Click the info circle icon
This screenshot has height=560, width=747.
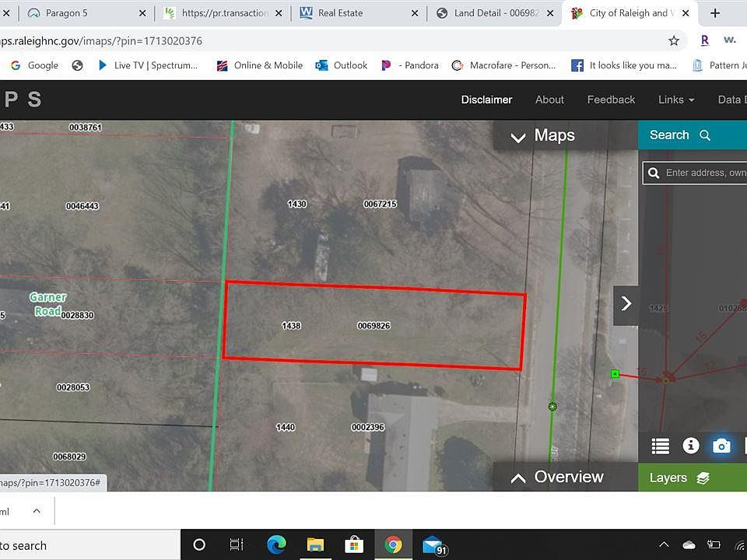(x=690, y=446)
